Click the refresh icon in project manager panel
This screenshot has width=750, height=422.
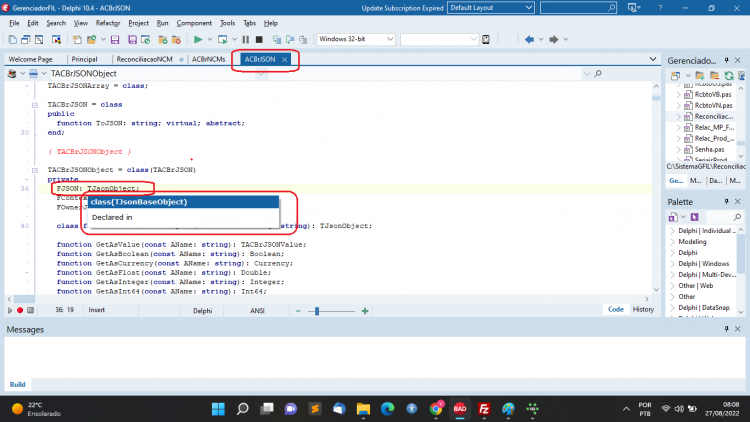pos(728,76)
